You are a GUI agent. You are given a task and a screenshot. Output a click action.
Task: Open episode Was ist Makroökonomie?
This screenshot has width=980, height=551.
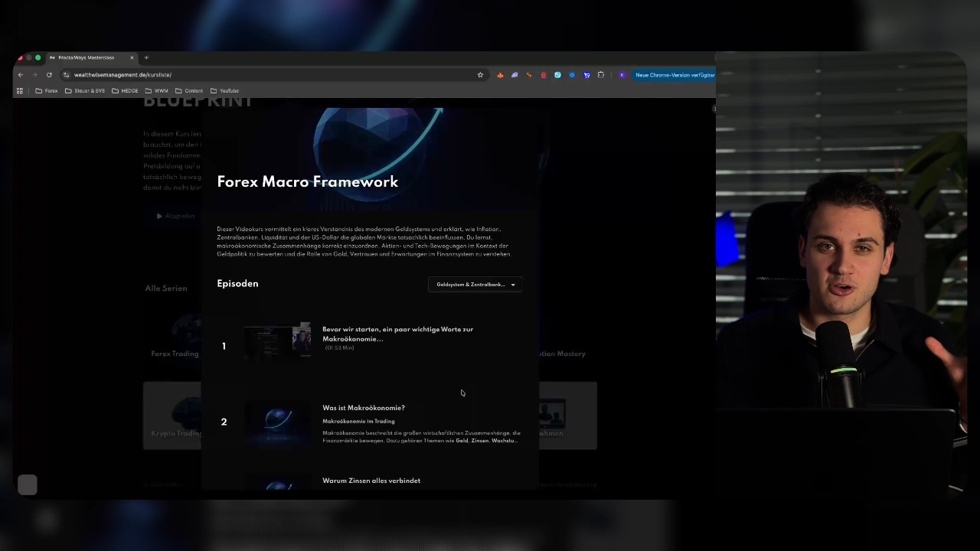click(364, 408)
